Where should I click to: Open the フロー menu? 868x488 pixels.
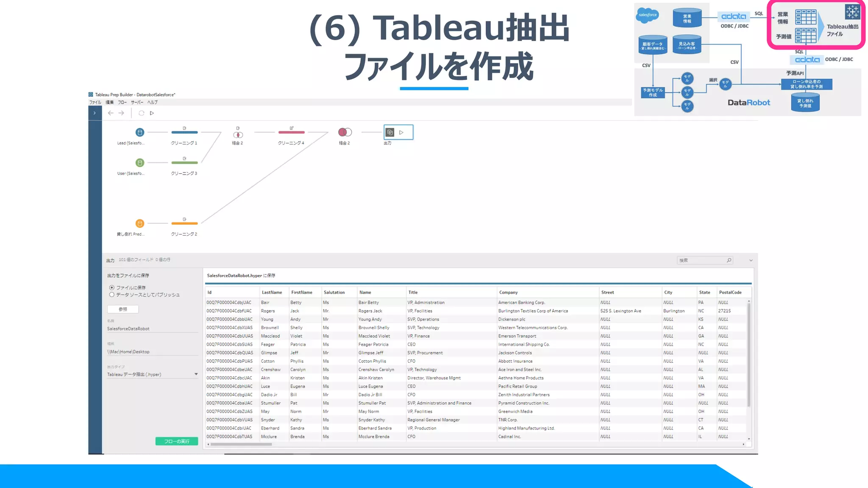pyautogui.click(x=122, y=103)
